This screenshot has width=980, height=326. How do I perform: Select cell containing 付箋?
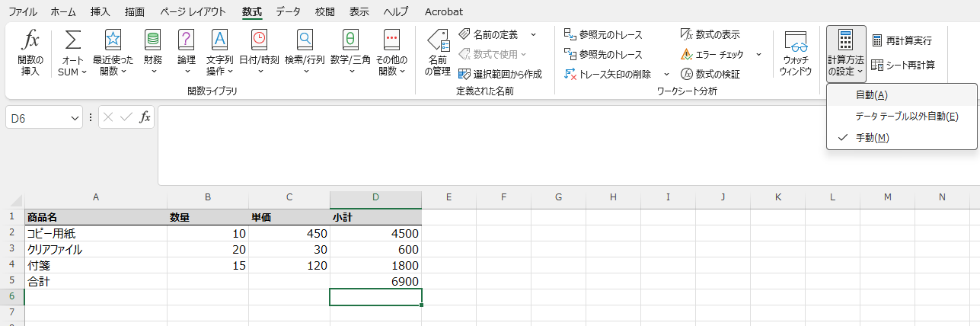point(95,265)
